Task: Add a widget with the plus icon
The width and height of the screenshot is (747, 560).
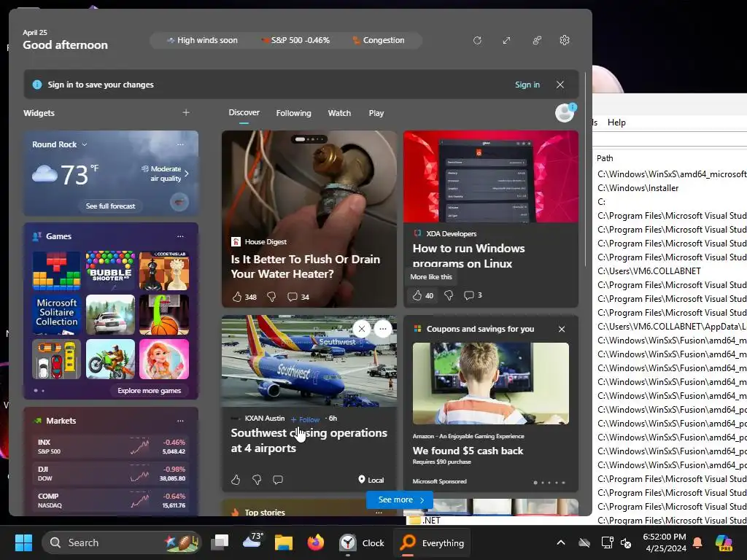Action: tap(186, 113)
